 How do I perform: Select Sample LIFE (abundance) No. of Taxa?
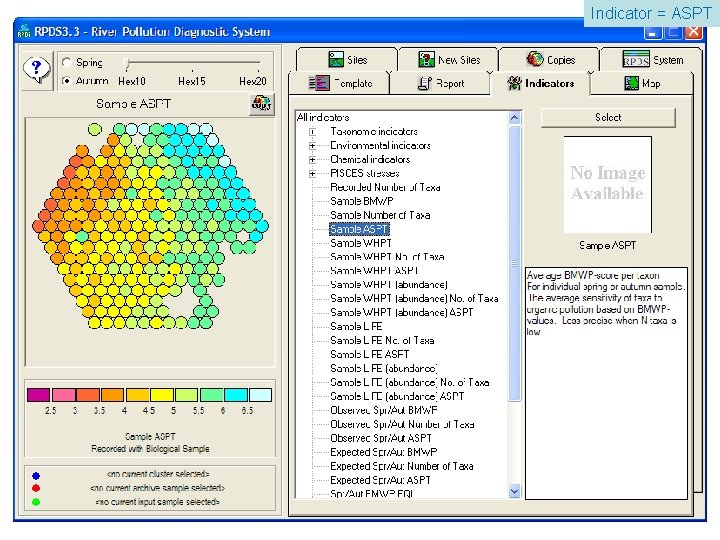[410, 382]
